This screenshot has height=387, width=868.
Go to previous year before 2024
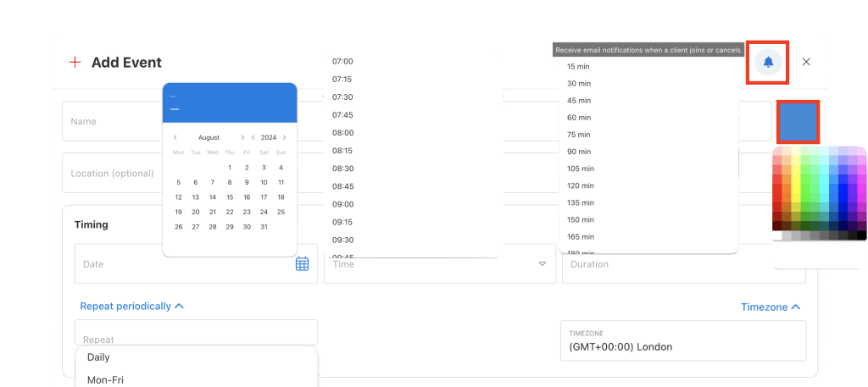(x=253, y=137)
